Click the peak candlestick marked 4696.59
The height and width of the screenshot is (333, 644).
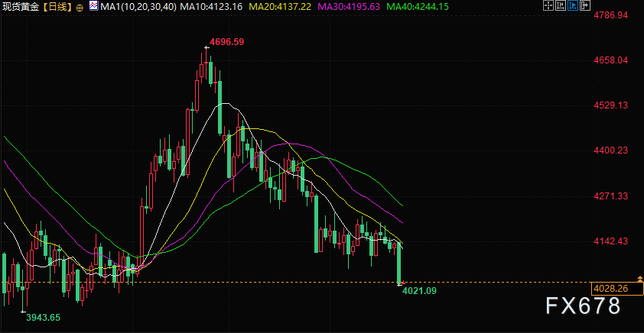(207, 65)
